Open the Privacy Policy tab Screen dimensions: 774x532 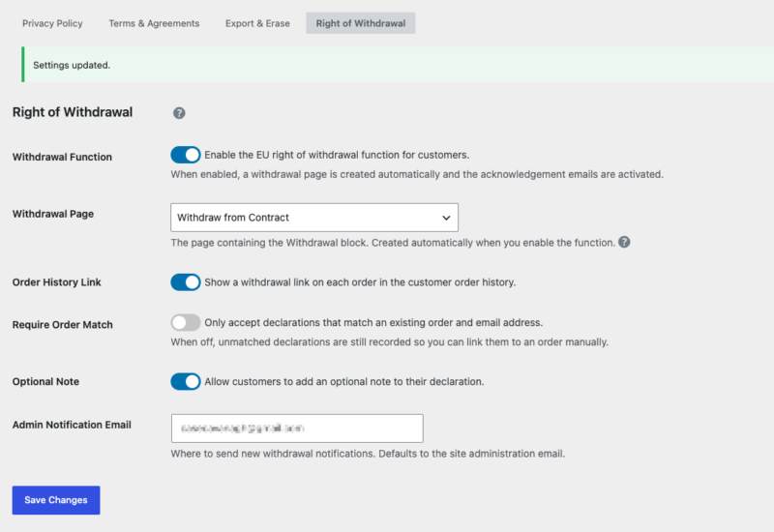click(x=52, y=23)
